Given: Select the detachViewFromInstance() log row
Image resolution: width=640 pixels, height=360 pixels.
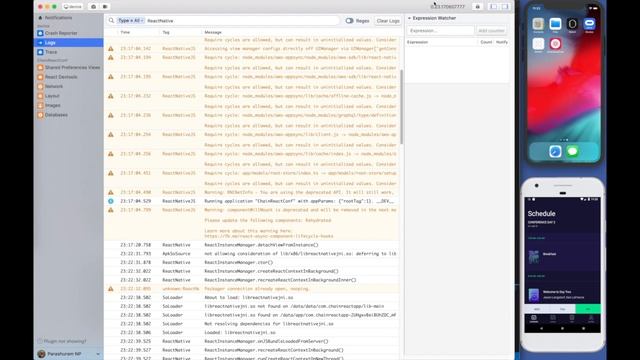Looking at the screenshot, I should coord(252,245).
